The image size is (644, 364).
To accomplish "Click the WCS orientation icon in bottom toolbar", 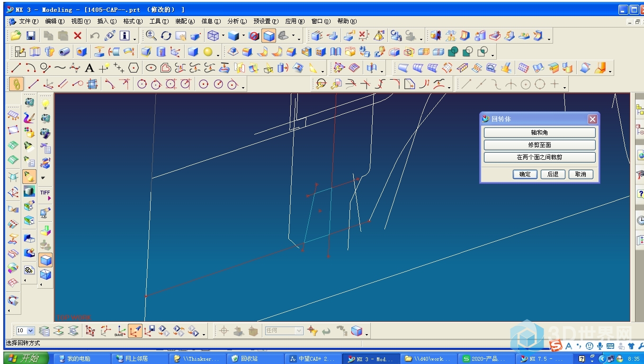I will pyautogui.click(x=105, y=330).
